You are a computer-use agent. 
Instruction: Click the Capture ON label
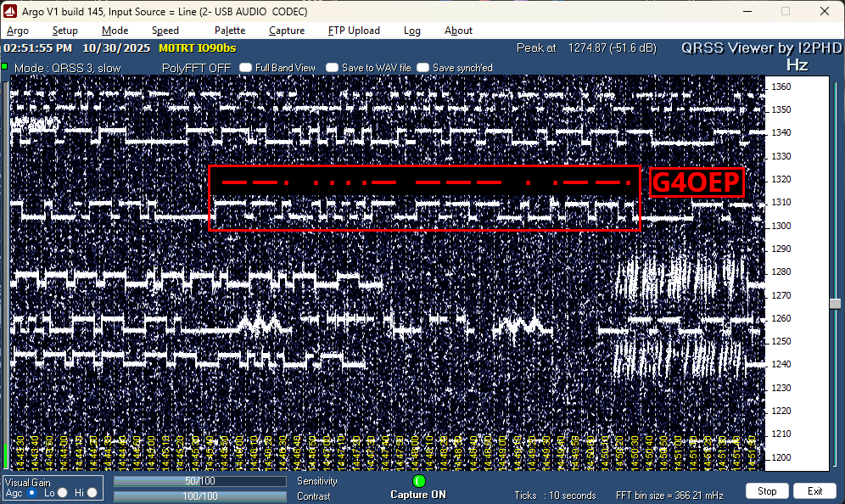click(418, 495)
